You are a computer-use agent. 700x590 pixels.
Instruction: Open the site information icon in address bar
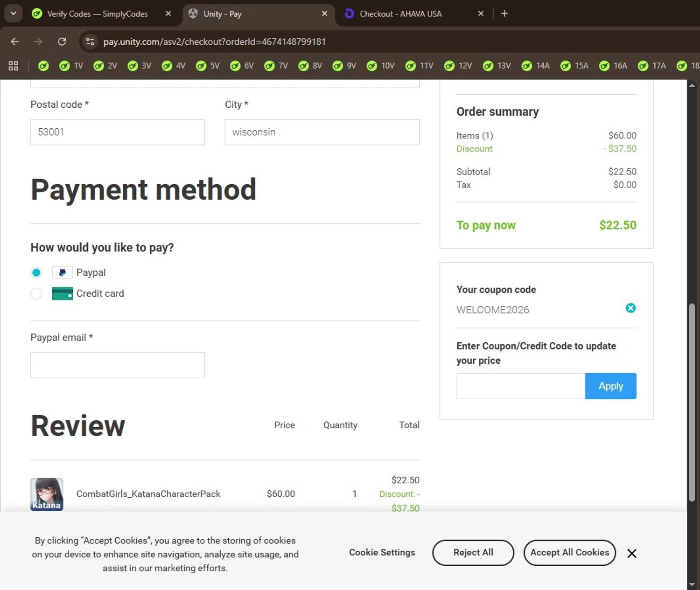click(x=90, y=42)
